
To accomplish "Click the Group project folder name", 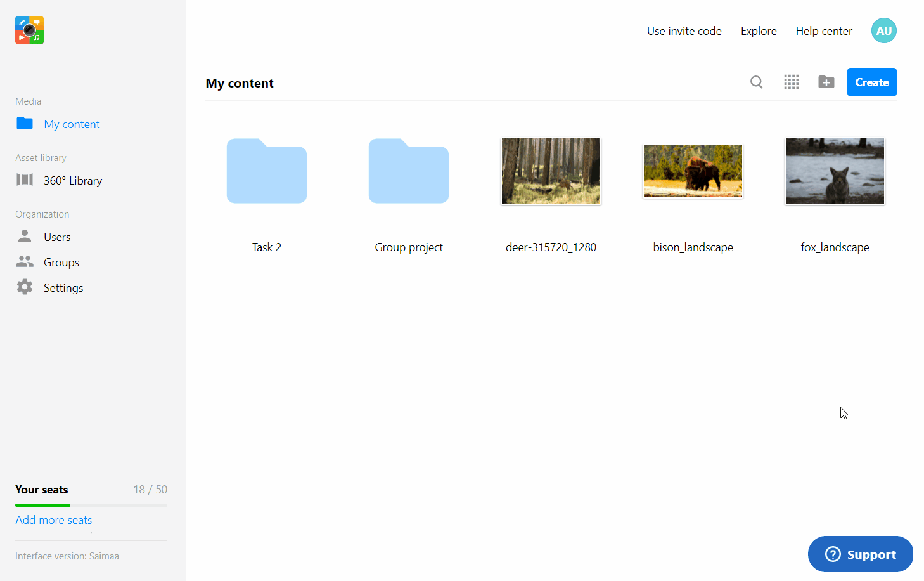I will point(409,247).
